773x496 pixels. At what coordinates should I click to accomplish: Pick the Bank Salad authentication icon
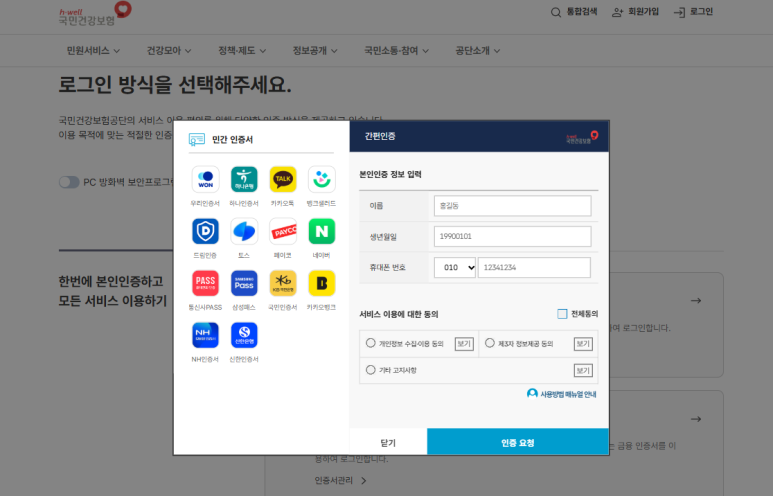click(x=321, y=179)
